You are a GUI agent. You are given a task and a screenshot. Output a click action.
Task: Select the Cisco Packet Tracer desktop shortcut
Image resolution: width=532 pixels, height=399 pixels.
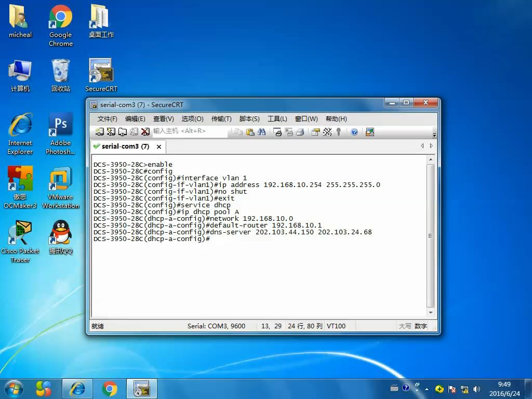(20, 242)
